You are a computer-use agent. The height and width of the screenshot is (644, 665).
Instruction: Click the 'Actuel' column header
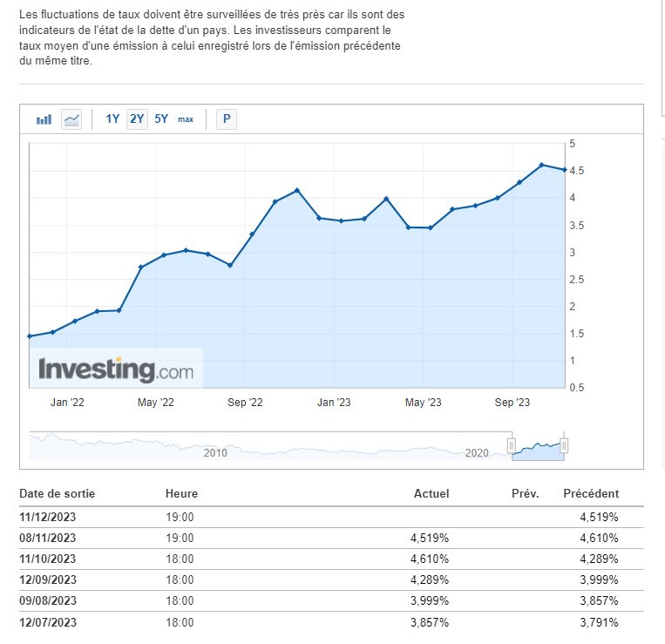click(x=431, y=494)
